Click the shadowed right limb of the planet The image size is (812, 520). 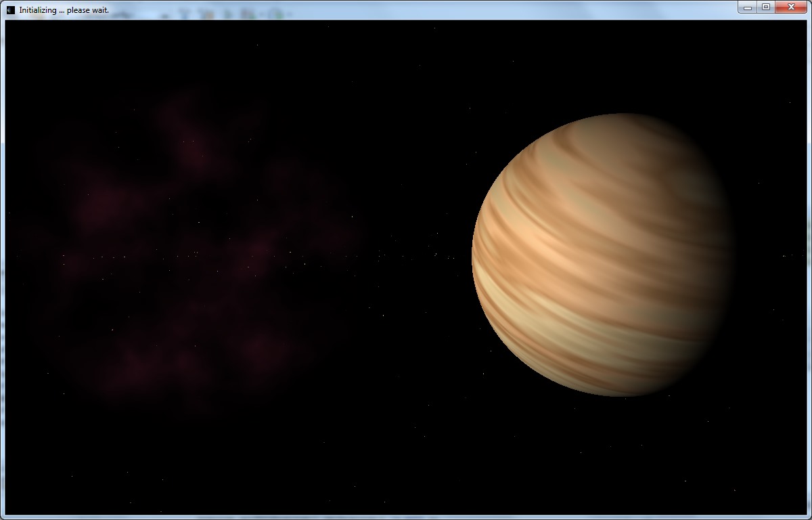click(x=723, y=257)
